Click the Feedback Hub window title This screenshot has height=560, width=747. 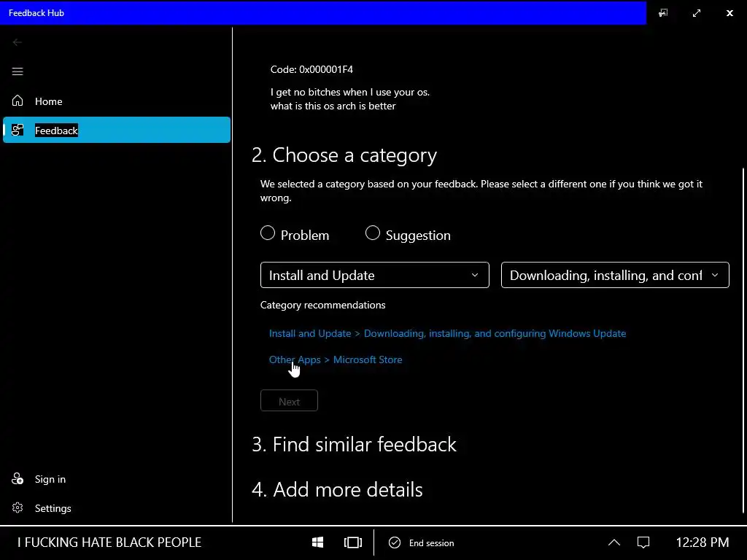36,13
